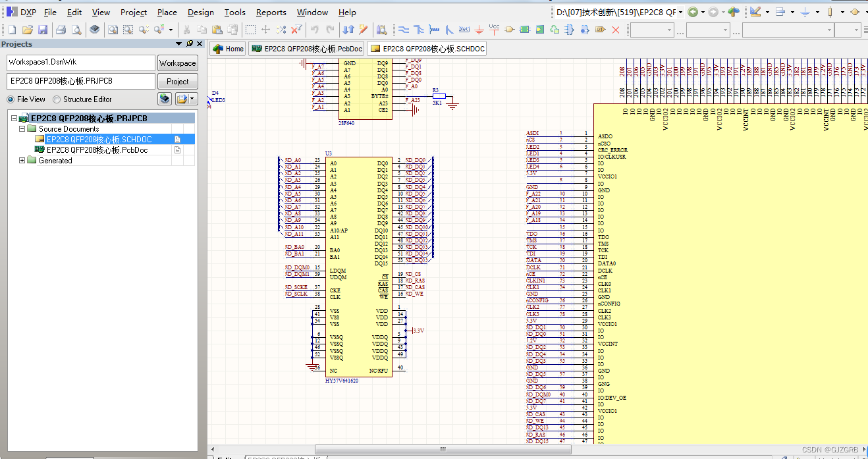Open the Place menu

[x=167, y=12]
